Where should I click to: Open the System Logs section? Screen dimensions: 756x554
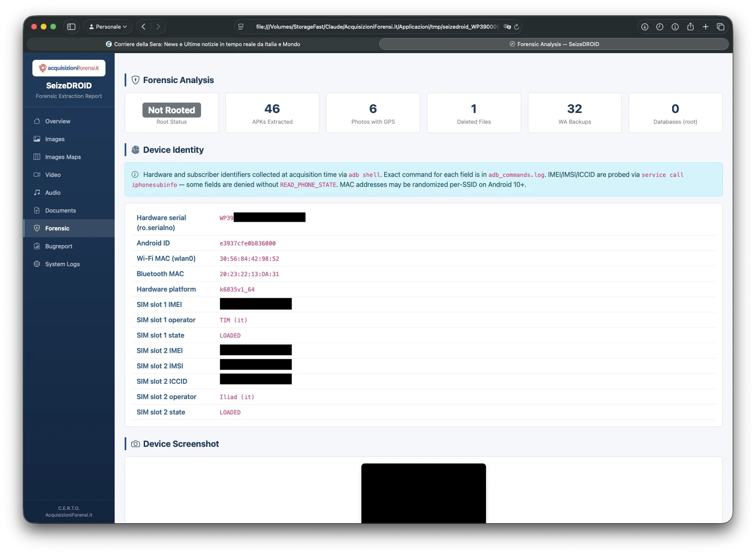62,264
